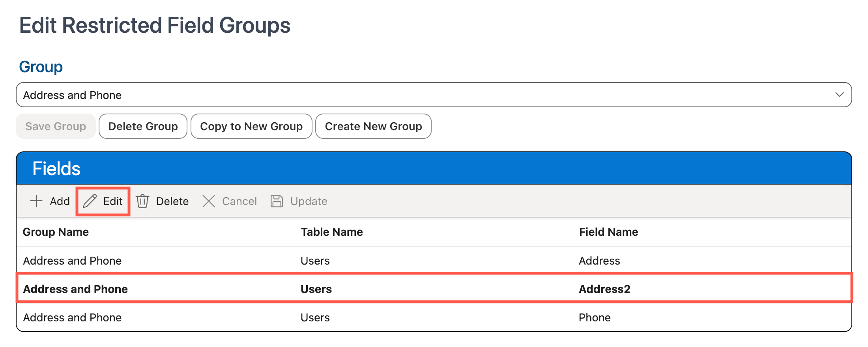
Task: Select the Phone field cell
Action: (x=594, y=317)
